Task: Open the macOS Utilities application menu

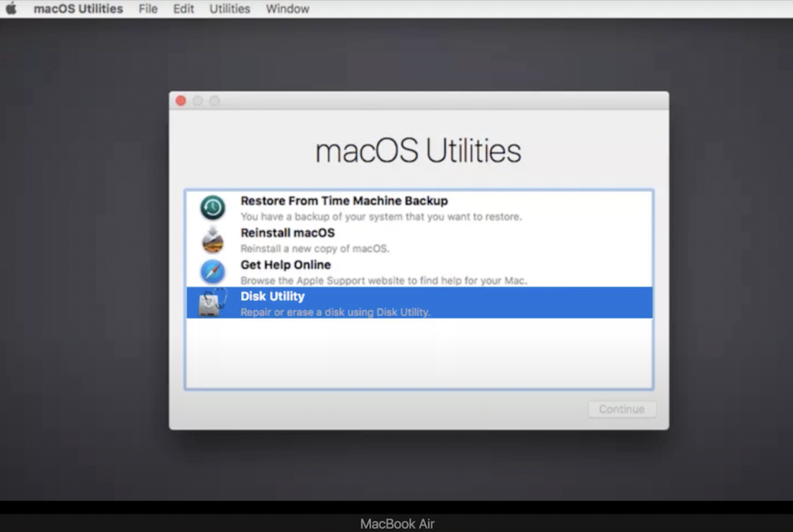Action: (x=78, y=9)
